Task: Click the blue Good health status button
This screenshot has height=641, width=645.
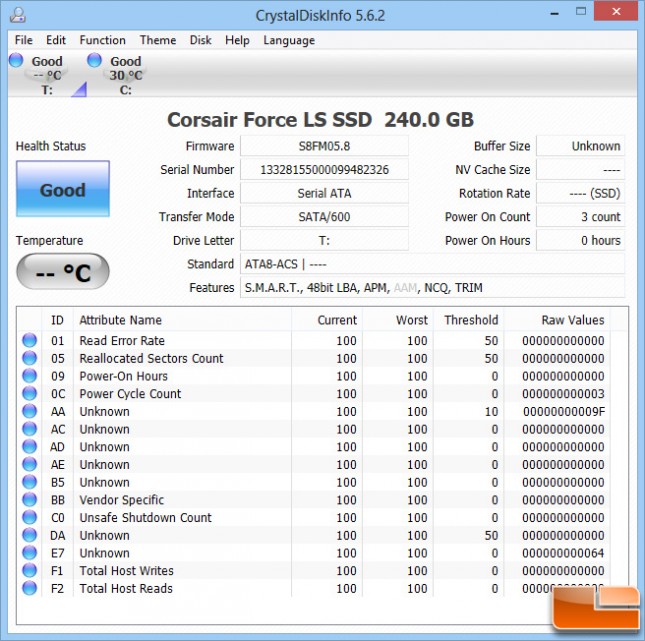Action: point(63,188)
